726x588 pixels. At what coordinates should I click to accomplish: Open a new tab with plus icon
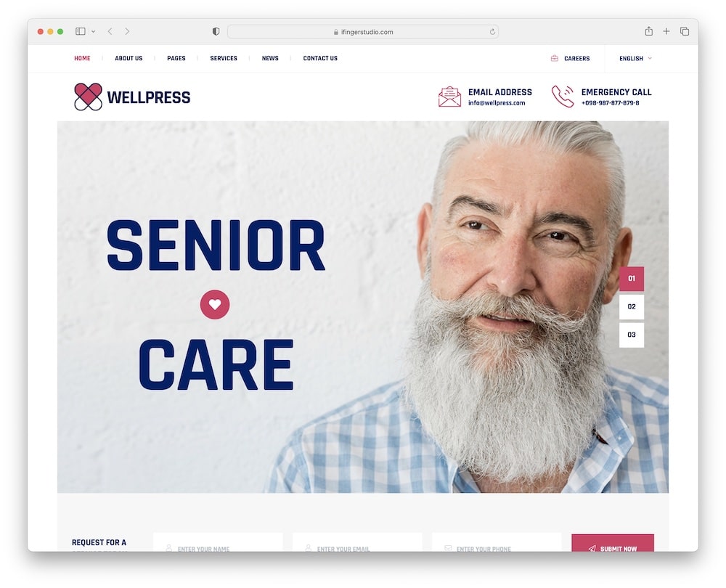tap(666, 31)
